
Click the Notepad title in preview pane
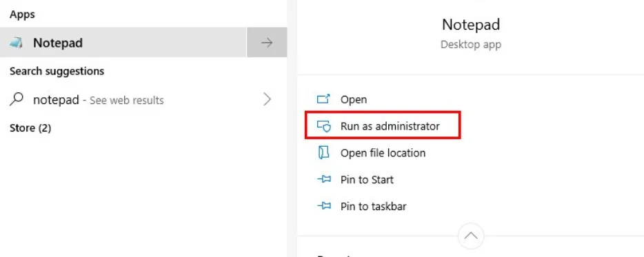tap(471, 25)
